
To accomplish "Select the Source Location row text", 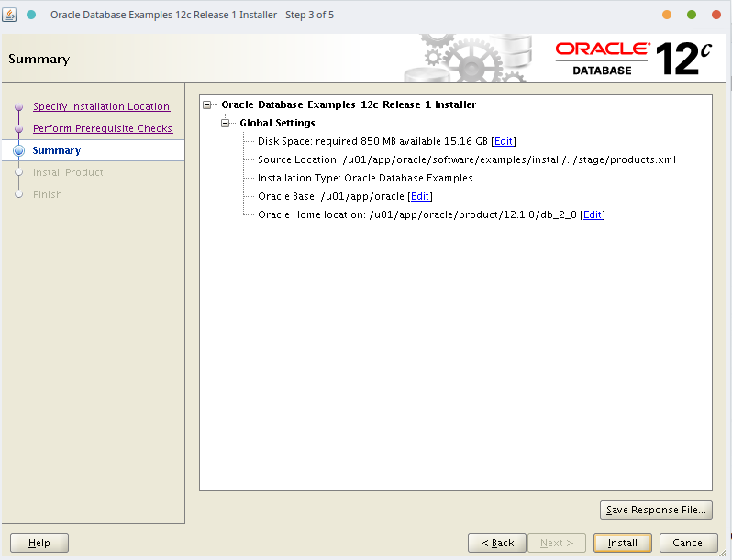I will [466, 159].
